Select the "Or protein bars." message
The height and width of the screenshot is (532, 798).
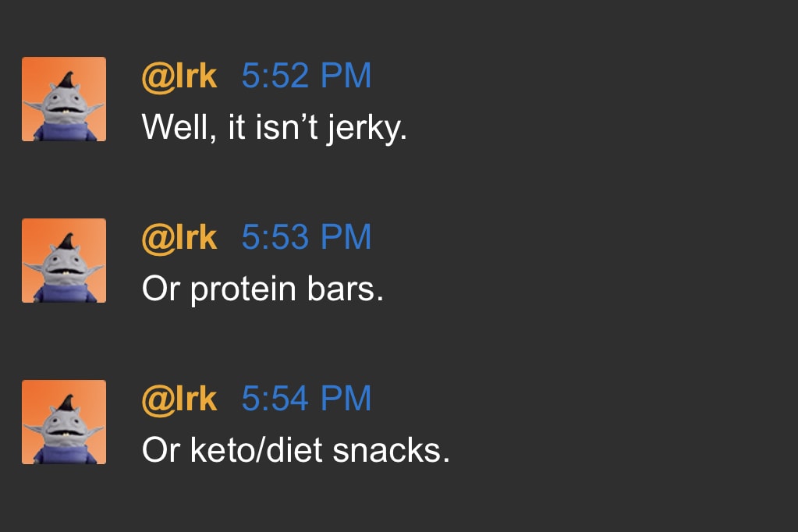pos(263,289)
